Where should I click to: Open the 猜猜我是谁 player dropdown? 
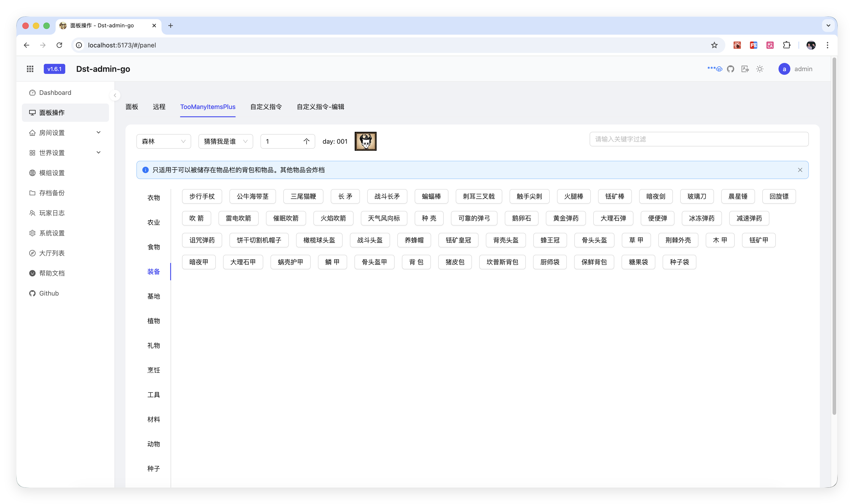point(226,141)
